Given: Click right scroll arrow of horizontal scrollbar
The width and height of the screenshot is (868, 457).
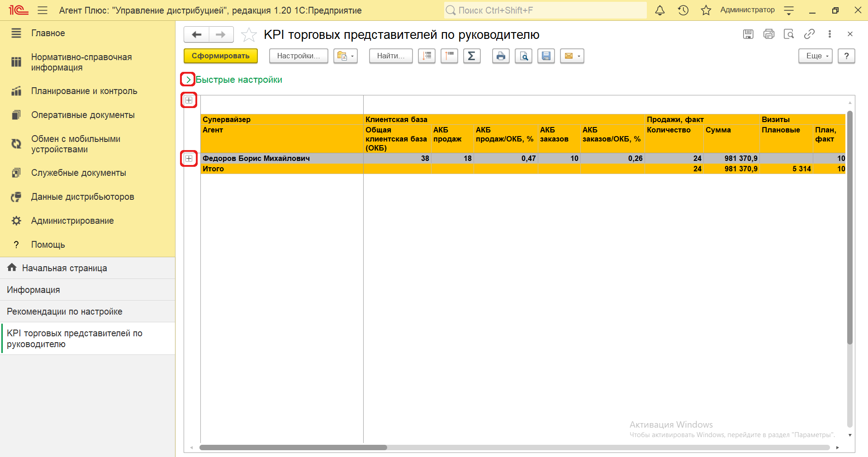Looking at the screenshot, I should [837, 448].
